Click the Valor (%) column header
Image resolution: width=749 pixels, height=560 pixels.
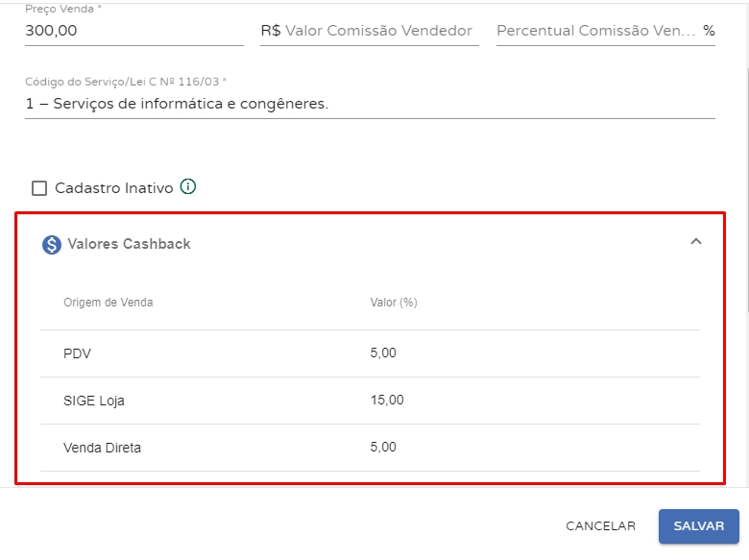(394, 303)
